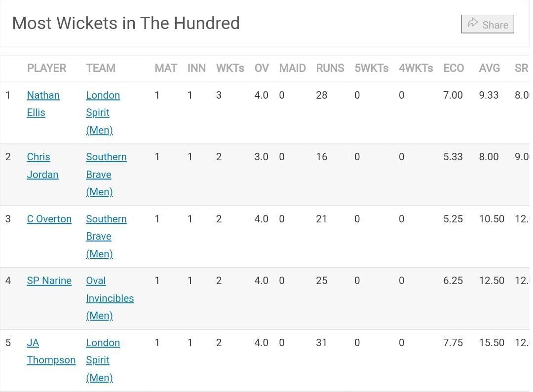Open SP Narine player page
The width and height of the screenshot is (533, 392).
pyautogui.click(x=49, y=281)
